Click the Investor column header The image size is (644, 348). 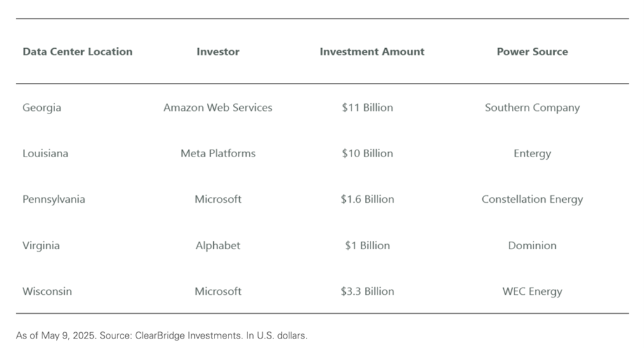(218, 52)
